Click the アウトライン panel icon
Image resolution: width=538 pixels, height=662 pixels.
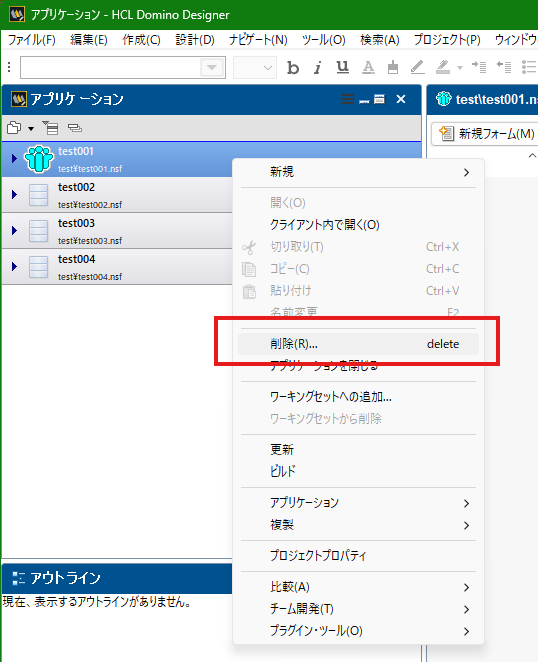(18, 578)
